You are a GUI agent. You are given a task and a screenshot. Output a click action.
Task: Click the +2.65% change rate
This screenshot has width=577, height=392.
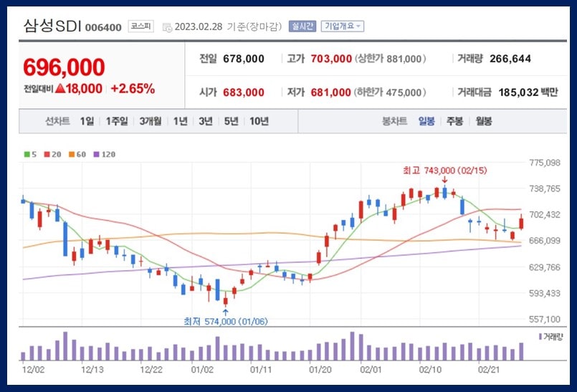coord(133,89)
